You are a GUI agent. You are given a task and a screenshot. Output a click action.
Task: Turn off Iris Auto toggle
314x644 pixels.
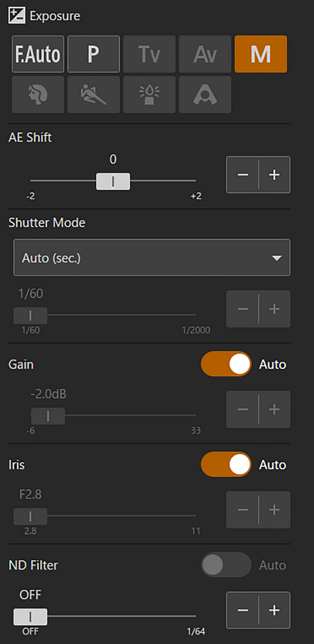tap(226, 464)
